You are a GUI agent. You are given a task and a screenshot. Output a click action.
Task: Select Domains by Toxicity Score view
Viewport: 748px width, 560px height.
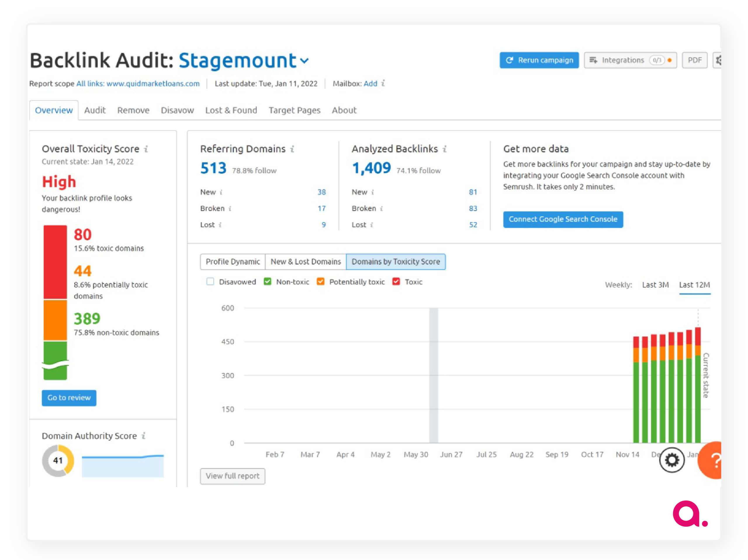coord(396,262)
